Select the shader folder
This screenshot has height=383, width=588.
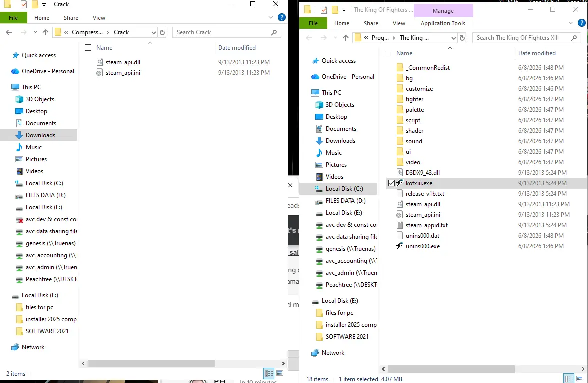(x=414, y=131)
